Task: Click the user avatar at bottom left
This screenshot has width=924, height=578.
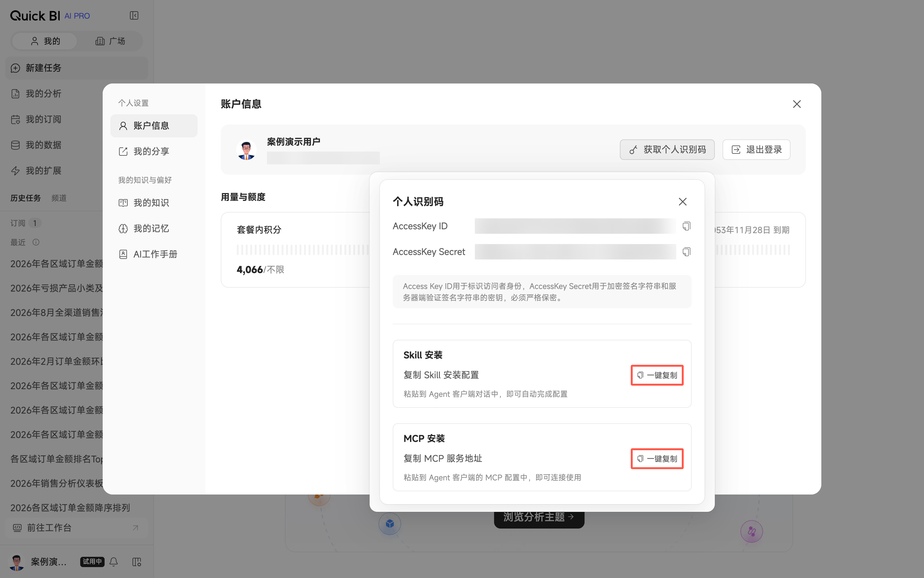Action: [x=16, y=562]
